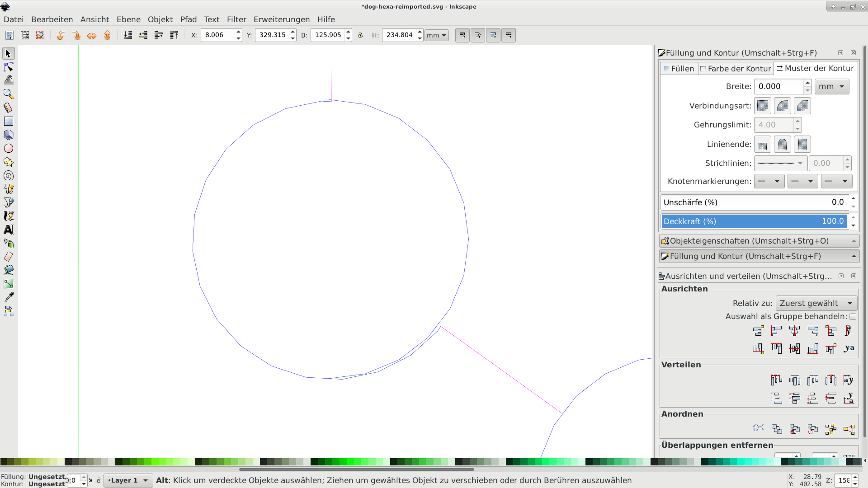
Task: Select the text tool
Action: pos(8,230)
